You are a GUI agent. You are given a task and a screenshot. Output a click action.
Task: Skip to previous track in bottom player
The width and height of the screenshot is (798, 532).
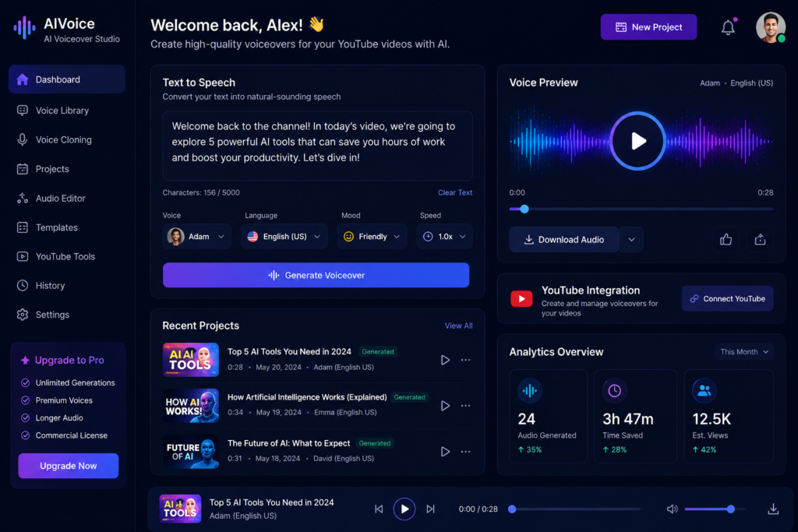tap(379, 509)
